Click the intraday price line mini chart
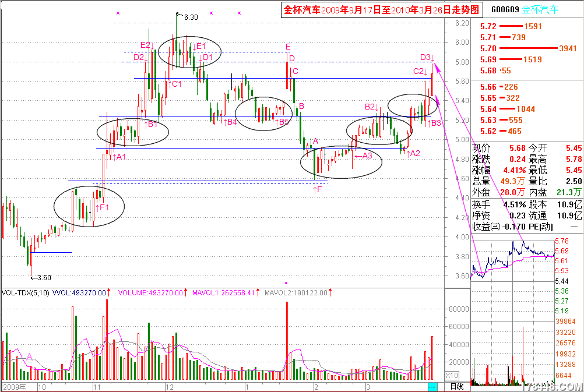This screenshot has width=584, height=392. click(x=512, y=260)
